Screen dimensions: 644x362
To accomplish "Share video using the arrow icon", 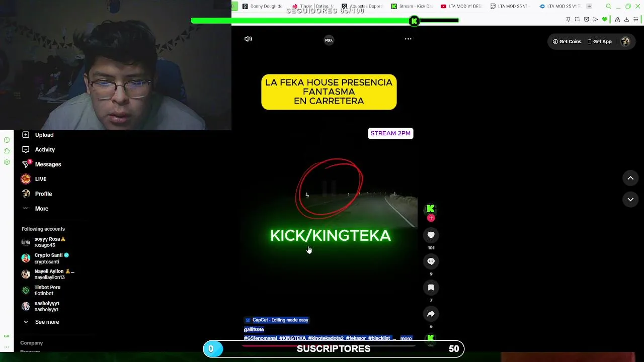I will point(431,313).
